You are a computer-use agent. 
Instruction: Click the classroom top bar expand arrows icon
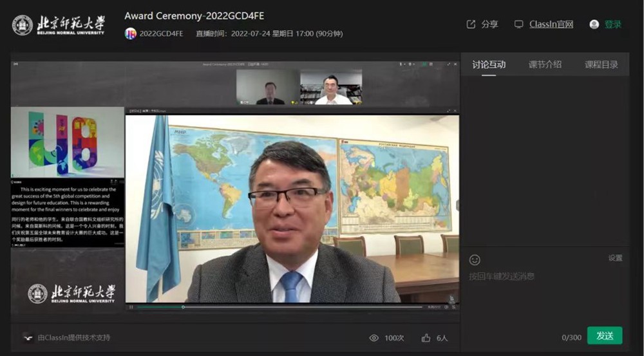(x=448, y=64)
